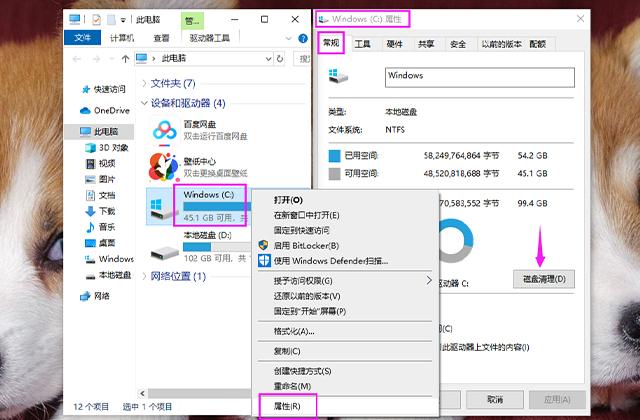Open Windows drive entry in sidebar
The width and height of the screenshot is (640, 420).
pos(109,259)
